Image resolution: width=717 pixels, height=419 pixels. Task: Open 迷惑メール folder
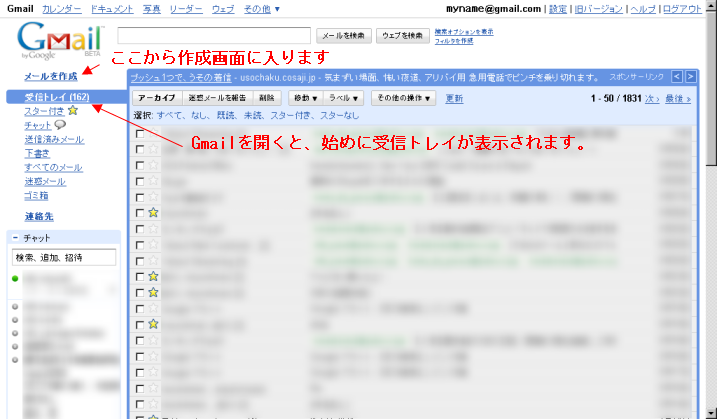(x=45, y=182)
